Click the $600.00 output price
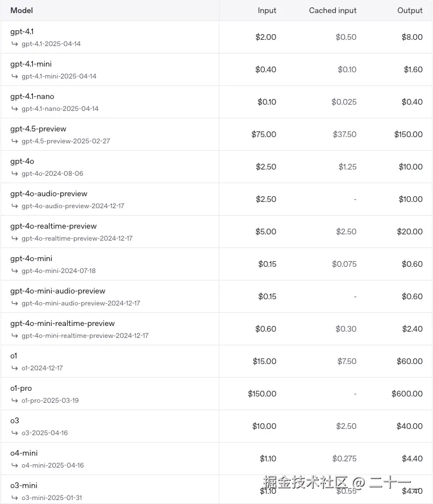 [x=407, y=394]
